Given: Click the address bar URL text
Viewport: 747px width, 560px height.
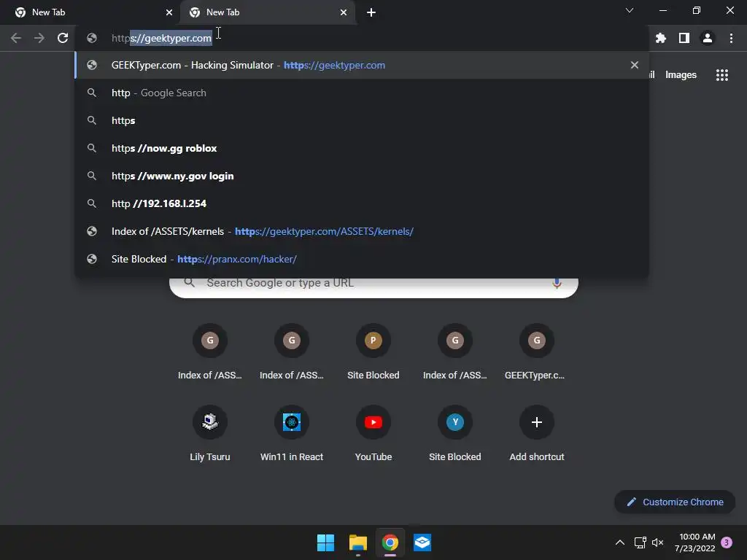Looking at the screenshot, I should (161, 38).
